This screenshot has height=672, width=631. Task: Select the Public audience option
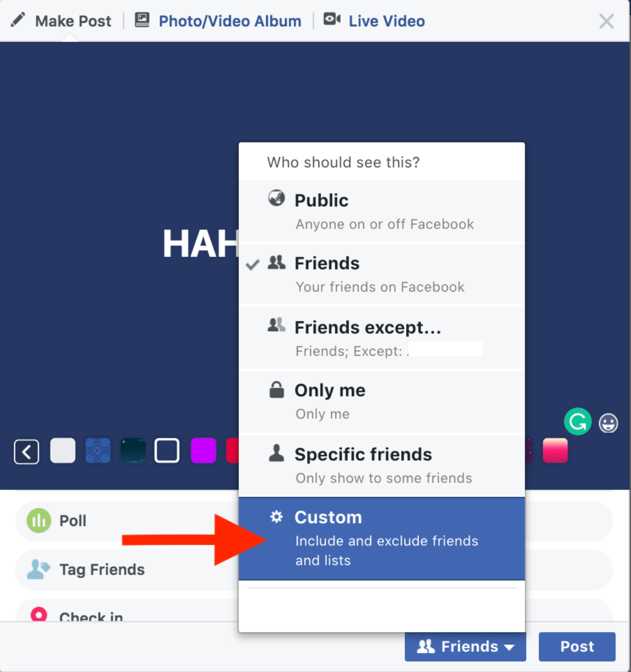click(382, 211)
